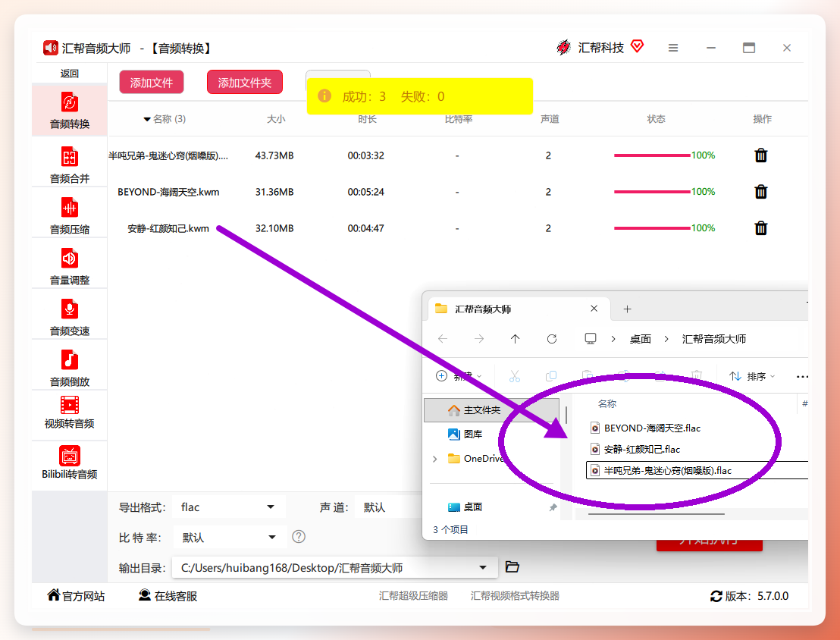
Task: Open the 音频倒放 reverse audio tool
Action: tap(70, 369)
